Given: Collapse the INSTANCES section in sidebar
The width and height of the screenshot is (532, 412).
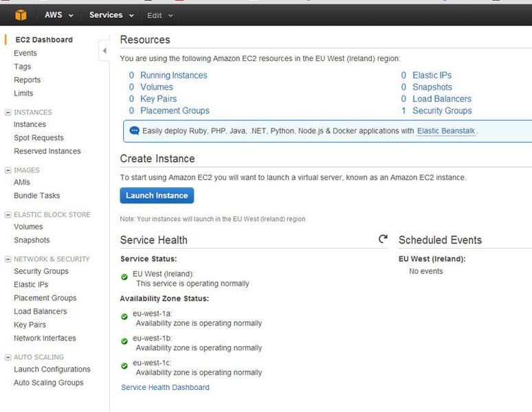Looking at the screenshot, I should [8, 112].
